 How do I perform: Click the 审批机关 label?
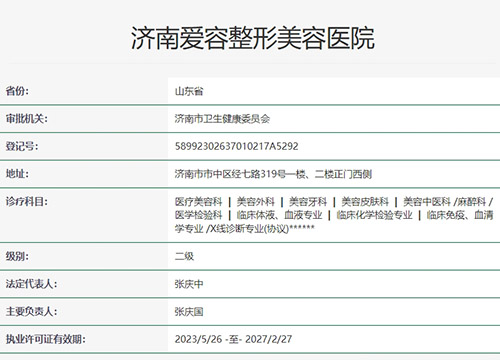[26, 118]
